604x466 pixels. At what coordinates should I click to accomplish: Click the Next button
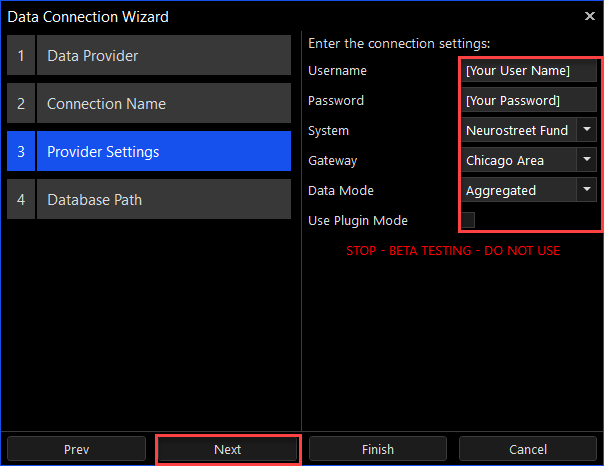[228, 450]
